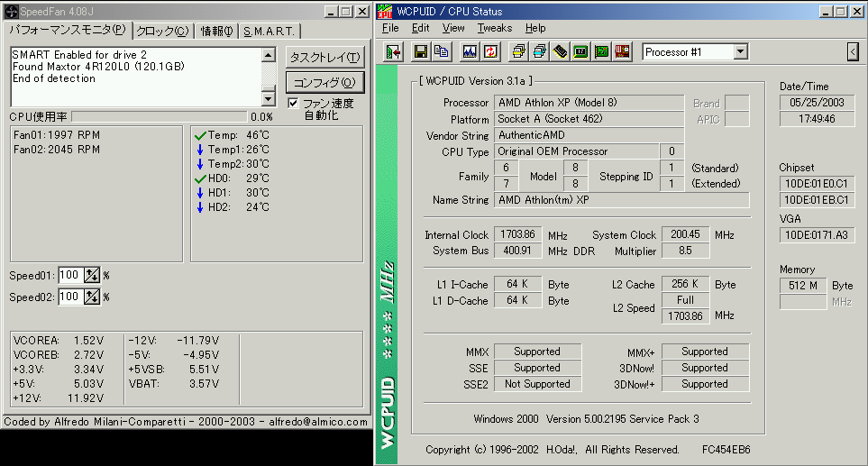Click the Platform Socket A (Socket 462) field
868x466 pixels.
point(589,119)
